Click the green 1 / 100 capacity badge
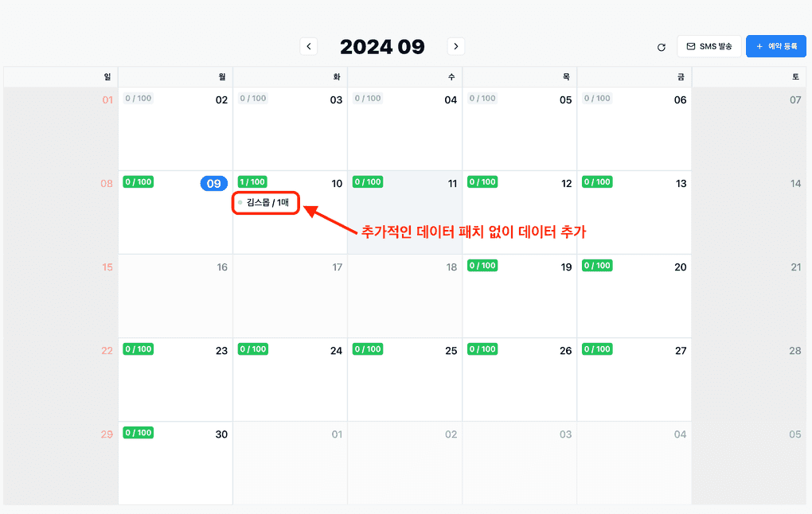Screen dimensions: 812x514 point(252,181)
